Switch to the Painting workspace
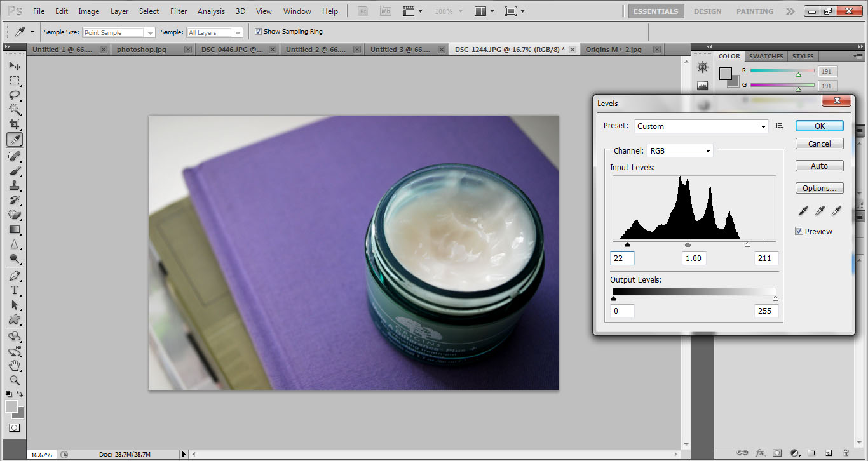Screen dimensions: 868x461 pyautogui.click(x=755, y=11)
